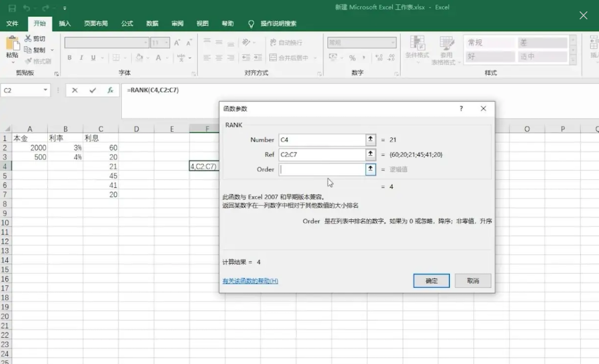Click the Ref field range selector icon
Image resolution: width=599 pixels, height=364 pixels.
[370, 154]
